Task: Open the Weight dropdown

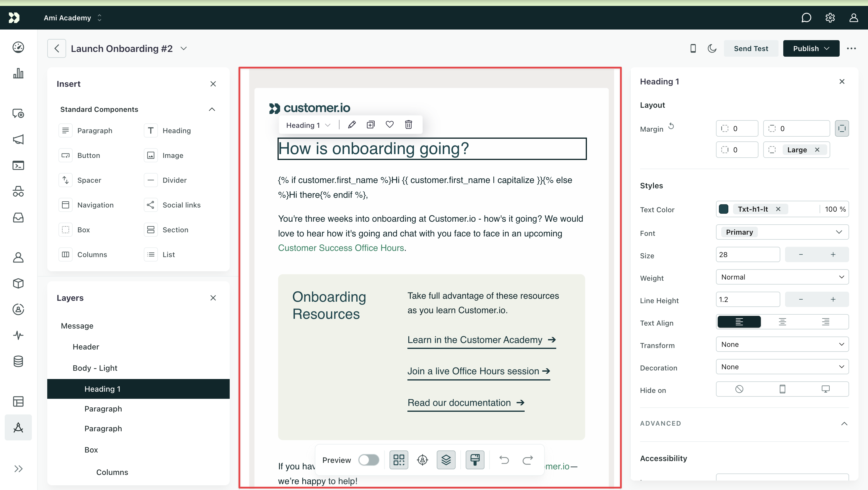Action: point(782,277)
